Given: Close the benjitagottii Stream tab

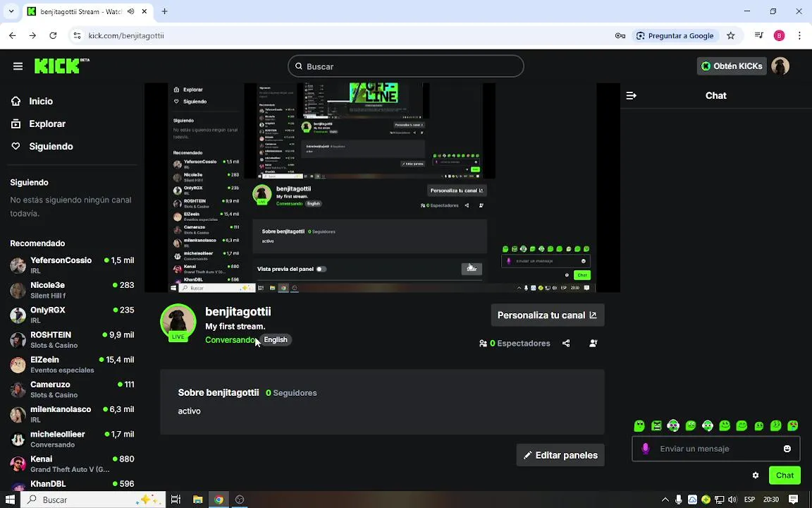Looking at the screenshot, I should click(x=143, y=11).
